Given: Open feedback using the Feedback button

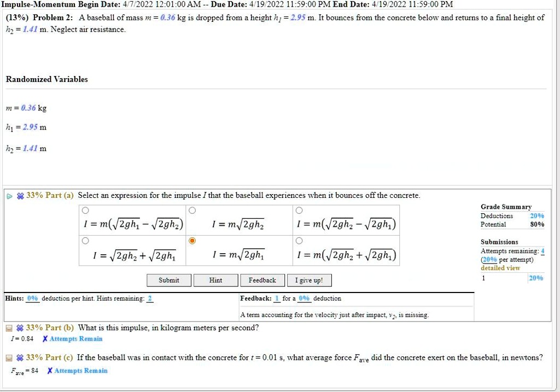Looking at the screenshot, I should tap(262, 280).
